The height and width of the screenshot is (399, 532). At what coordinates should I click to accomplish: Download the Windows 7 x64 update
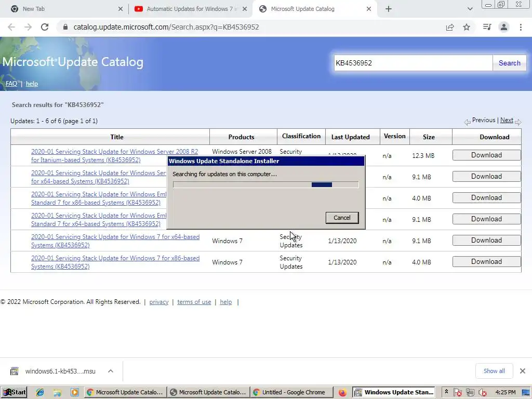[486, 240]
